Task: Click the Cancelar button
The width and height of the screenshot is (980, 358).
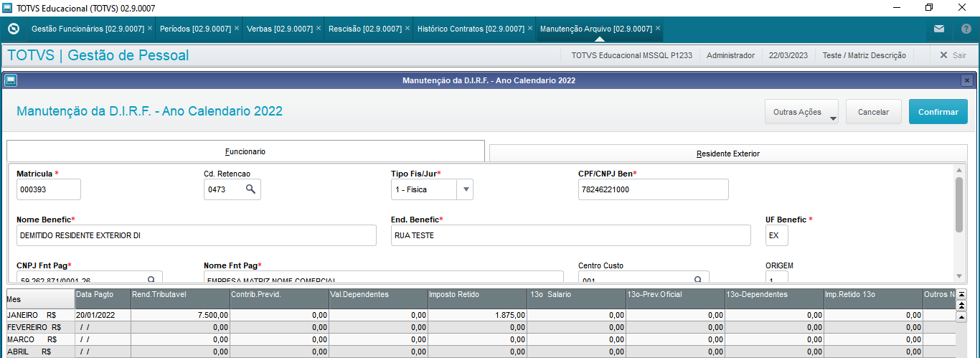Action: coord(874,112)
